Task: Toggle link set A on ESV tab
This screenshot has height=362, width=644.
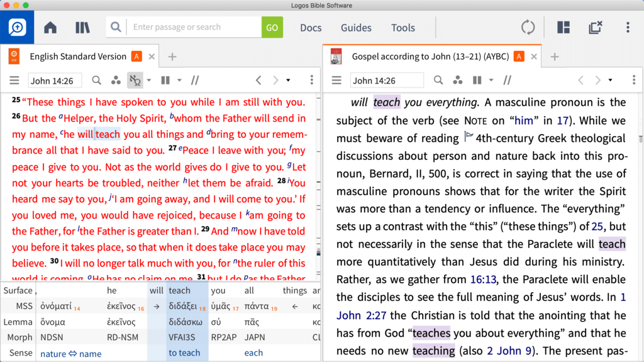Action: click(136, 57)
